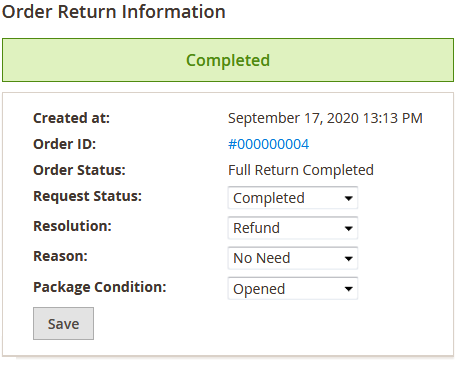Click the green Completed status banner
This screenshot has height=373, width=459.
(228, 60)
